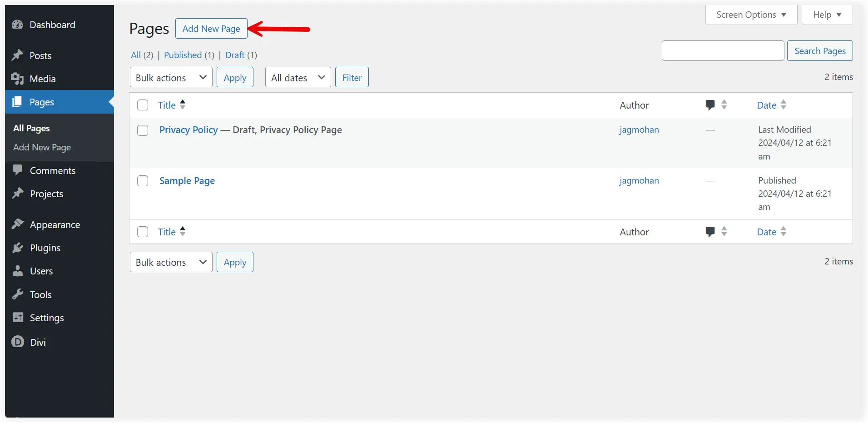Click the Posts pushpin icon
The width and height of the screenshot is (868, 423).
17,55
